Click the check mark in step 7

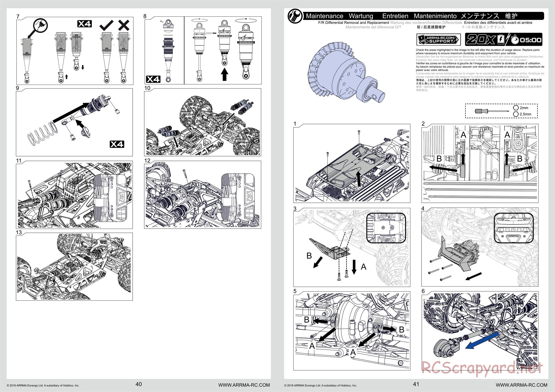click(x=106, y=25)
